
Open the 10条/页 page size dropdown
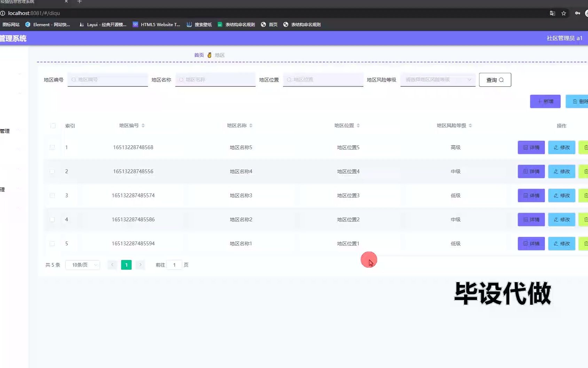pos(83,265)
